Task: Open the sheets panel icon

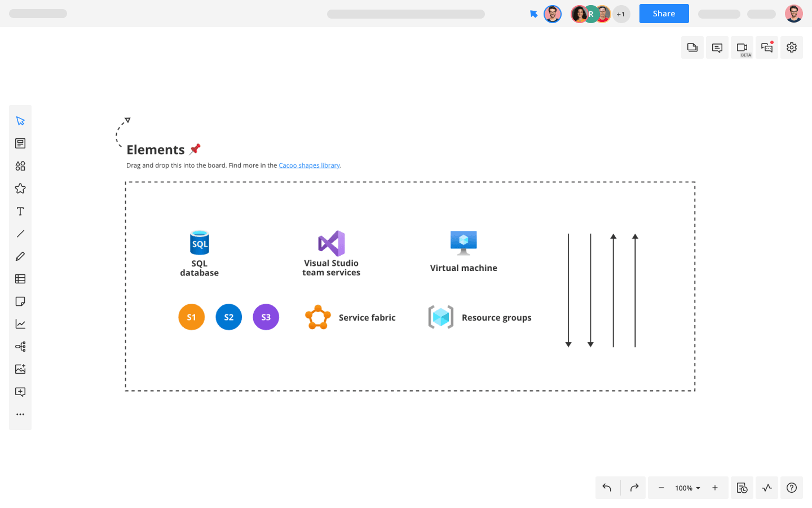Action: (x=692, y=47)
